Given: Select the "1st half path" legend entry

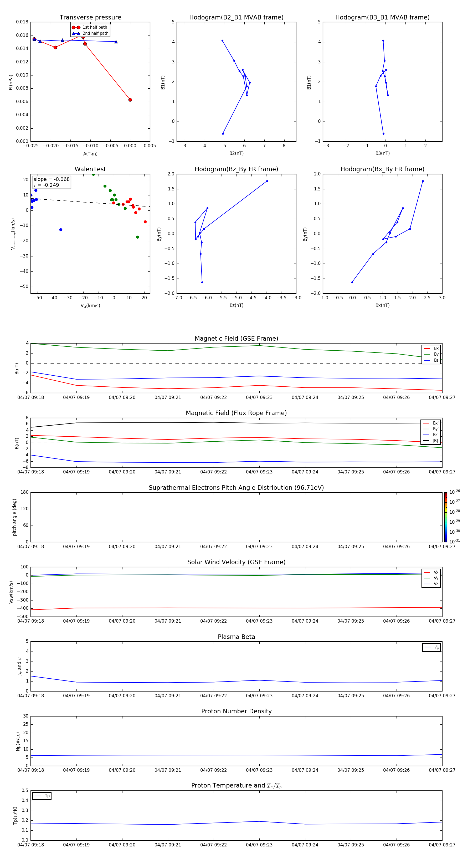Looking at the screenshot, I should [x=90, y=27].
